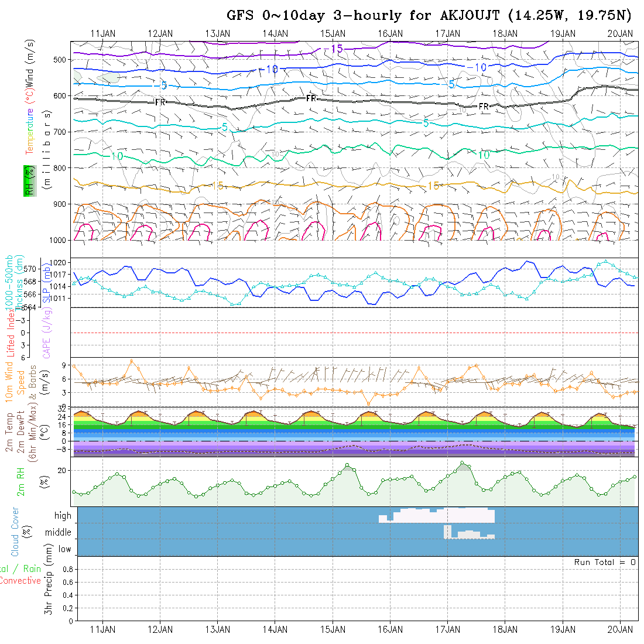Click the green 10 contour label near 11JAN
644x644 pixels.
click(x=117, y=156)
